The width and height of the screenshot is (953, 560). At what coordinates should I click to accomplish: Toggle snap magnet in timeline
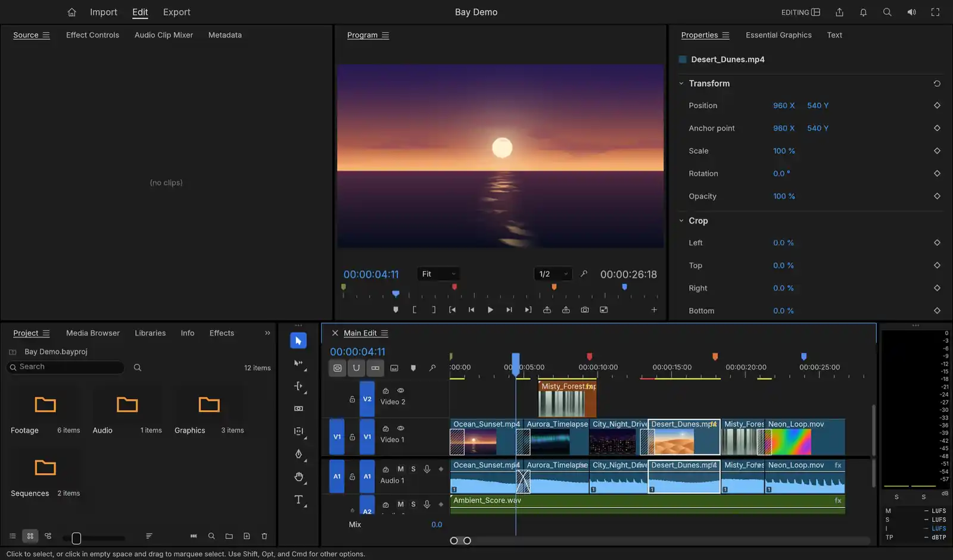point(356,368)
